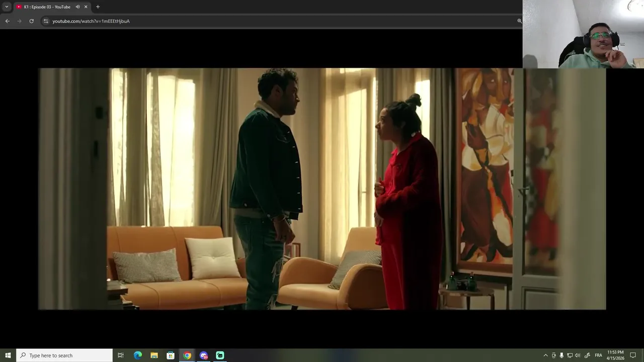Open the Action Center notifications
The height and width of the screenshot is (362, 644).
(633, 355)
